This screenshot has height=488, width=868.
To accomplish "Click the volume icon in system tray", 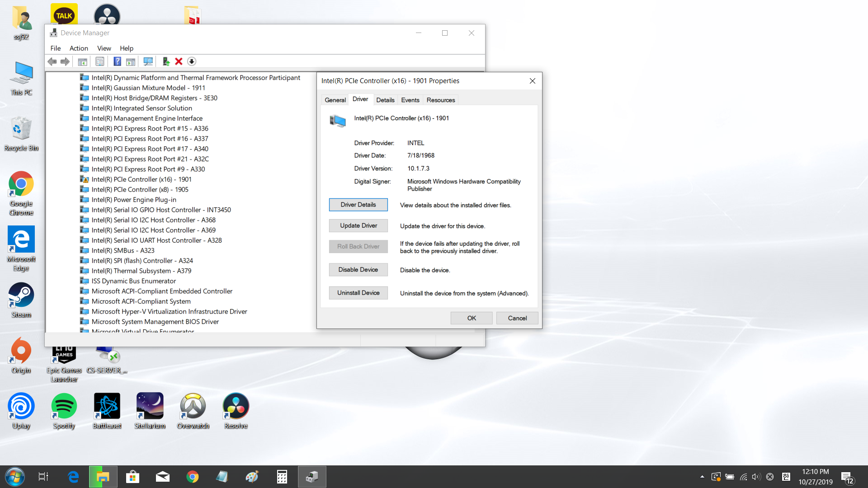I will click(x=756, y=477).
